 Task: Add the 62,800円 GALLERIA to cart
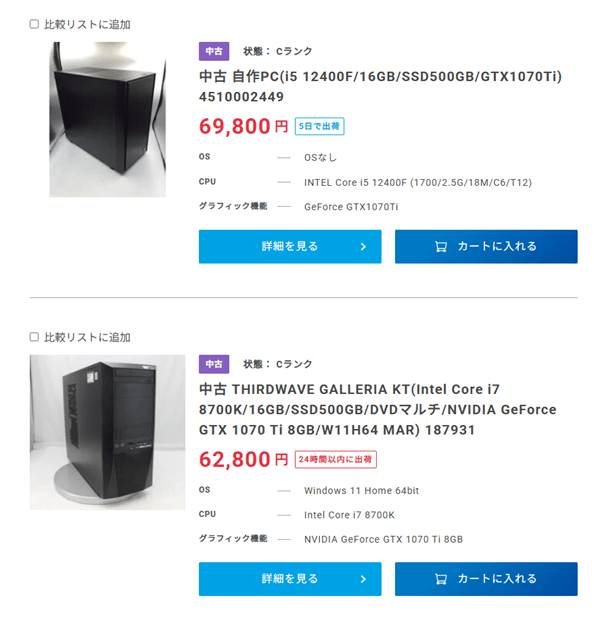tap(486, 579)
